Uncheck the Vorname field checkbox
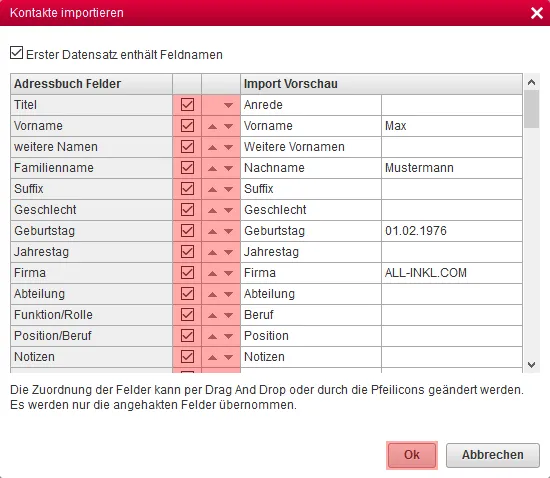This screenshot has height=478, width=550. pos(187,125)
